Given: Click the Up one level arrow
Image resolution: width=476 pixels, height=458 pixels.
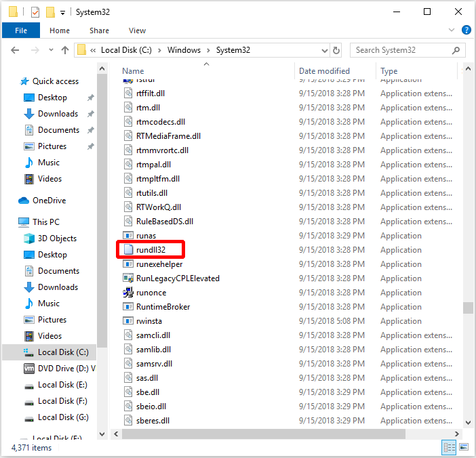Looking at the screenshot, I should 65,50.
